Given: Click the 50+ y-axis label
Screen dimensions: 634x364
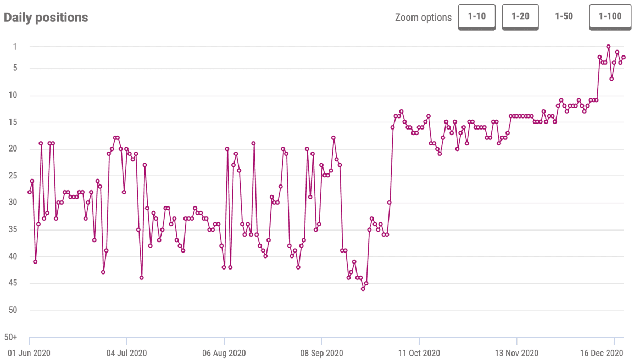Looking at the screenshot, I should point(11,337).
